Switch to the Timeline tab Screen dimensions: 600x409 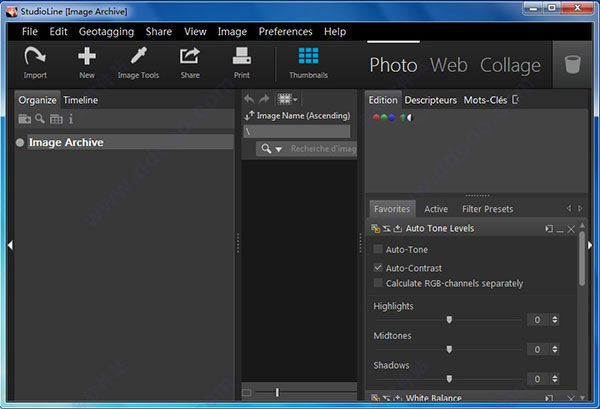80,100
